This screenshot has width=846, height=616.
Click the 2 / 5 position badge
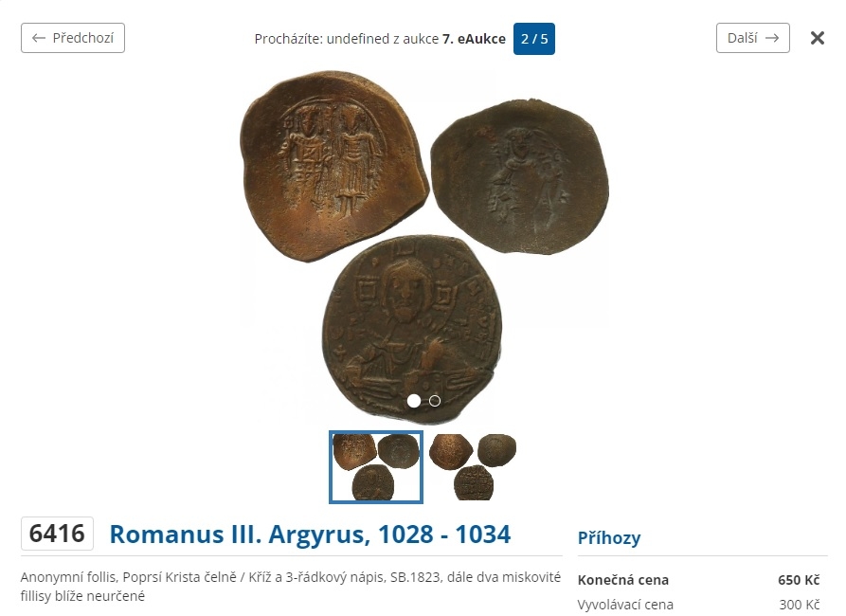pyautogui.click(x=534, y=39)
